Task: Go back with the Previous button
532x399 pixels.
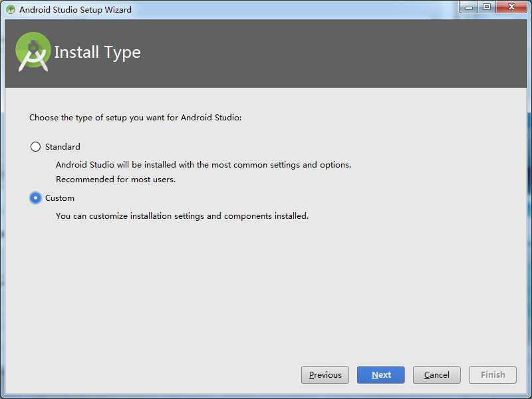Action: click(325, 375)
